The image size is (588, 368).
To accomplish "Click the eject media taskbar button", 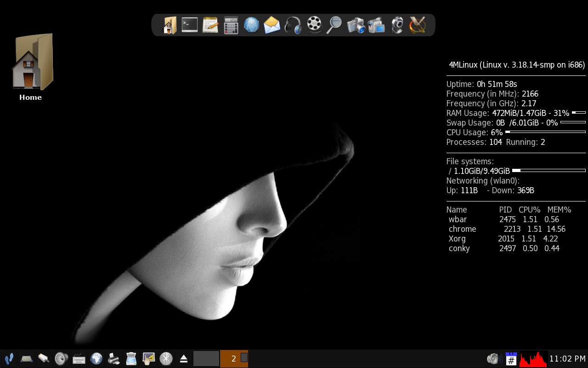I will click(x=184, y=358).
